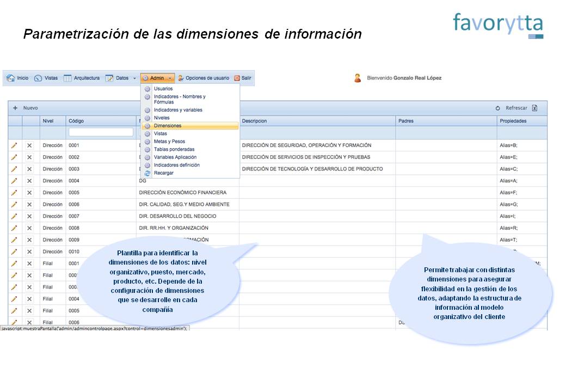566x392 pixels.
Task: Select Indicadores definición menu entry
Action: [x=176, y=165]
